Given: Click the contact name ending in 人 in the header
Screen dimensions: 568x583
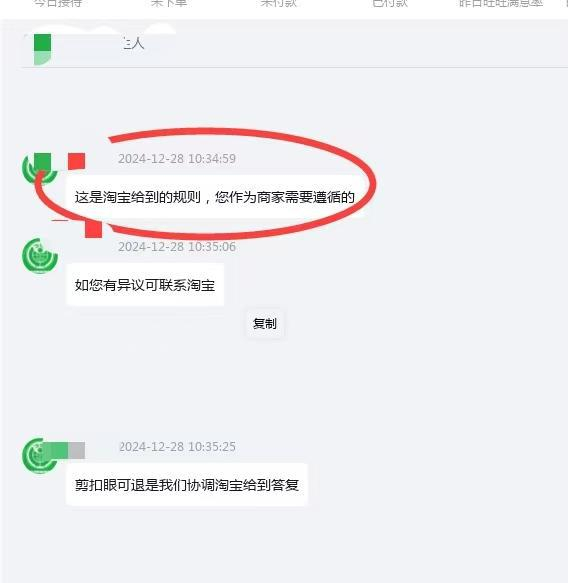Looking at the screenshot, I should click(x=133, y=44).
